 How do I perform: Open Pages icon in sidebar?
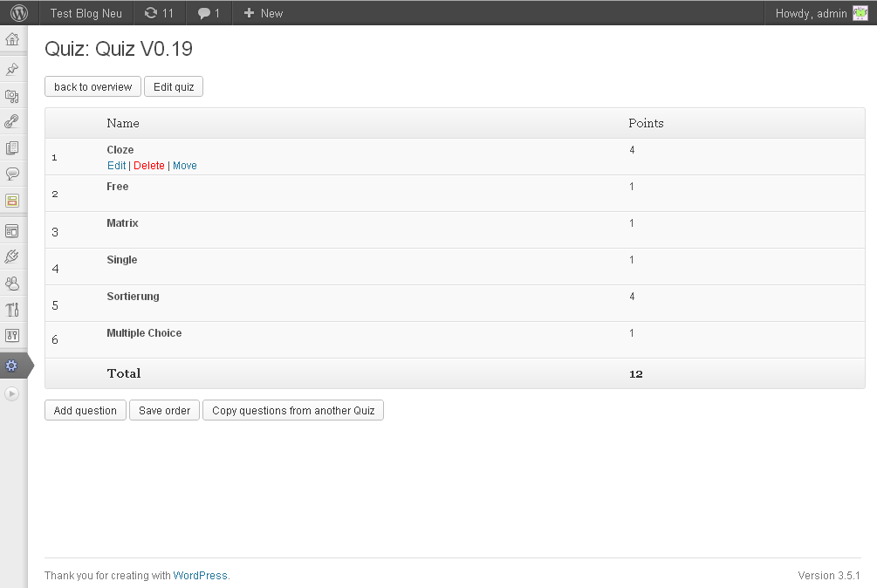click(12, 148)
